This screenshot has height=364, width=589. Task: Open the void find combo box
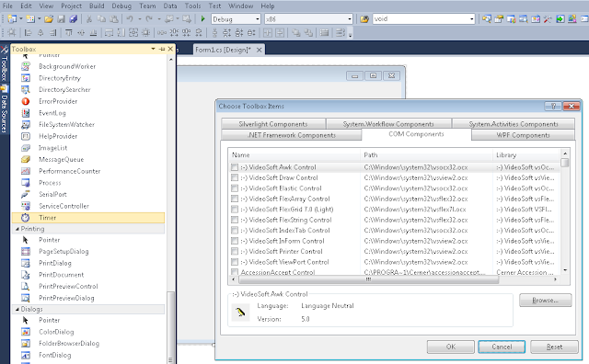[x=423, y=18]
